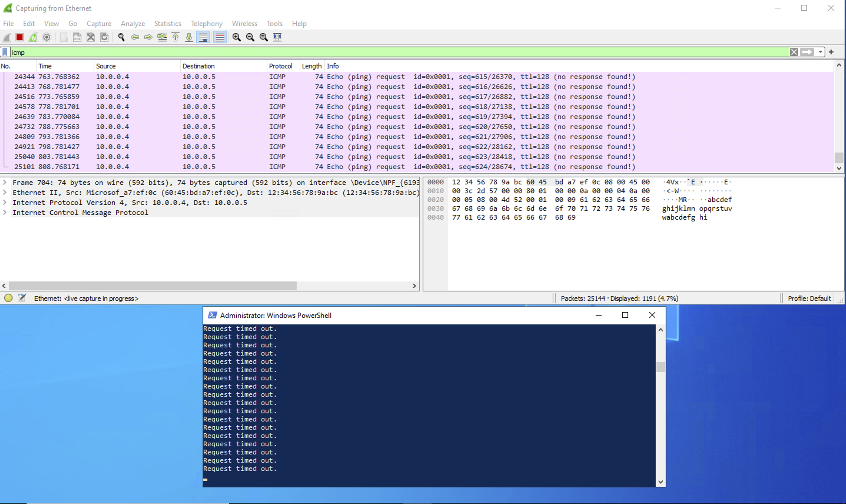
Task: Sort packets by No. column header
Action: pos(18,66)
